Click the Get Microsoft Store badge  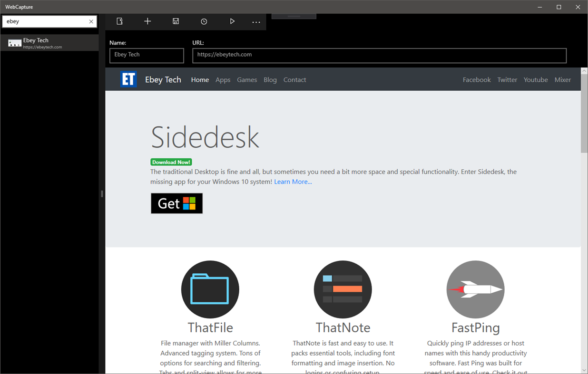176,203
